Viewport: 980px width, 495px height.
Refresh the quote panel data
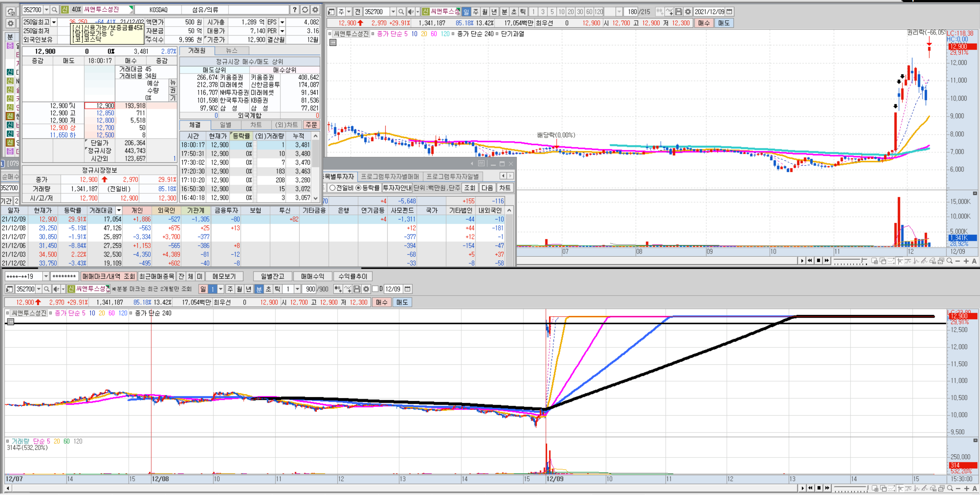click(305, 9)
